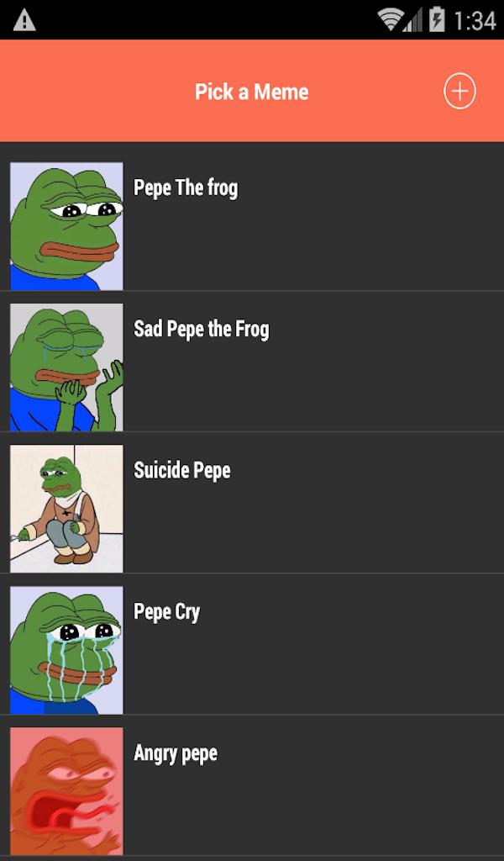Select the Pepe Cry list row

(252, 645)
